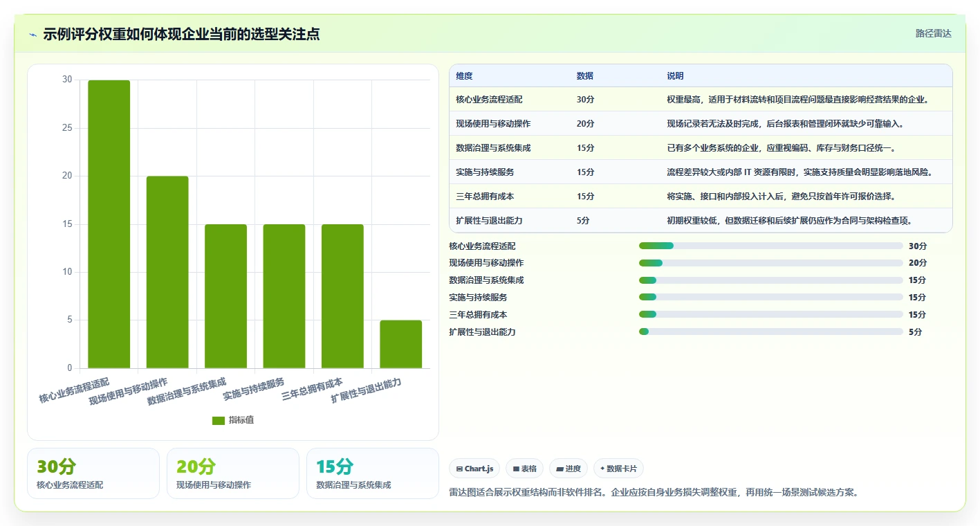Image resolution: width=980 pixels, height=526 pixels.
Task: Click the y-axis tick value 25
Action: click(67, 128)
